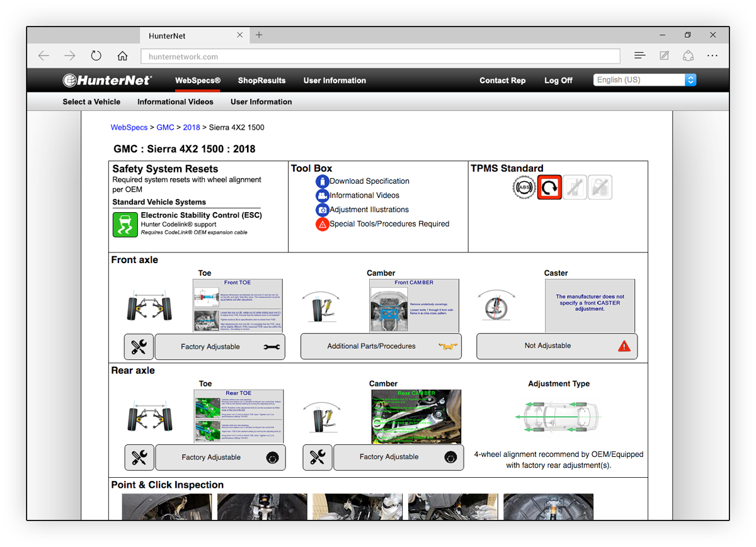Open the WebSpecs tab
The image size is (756, 547).
[198, 81]
